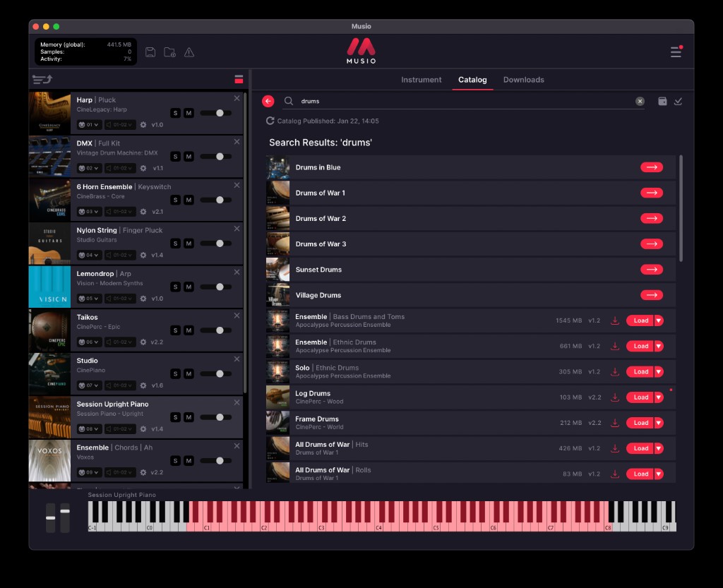The height and width of the screenshot is (588, 723).
Task: Click the refresh icon next to Catalog Published
Action: 270,121
